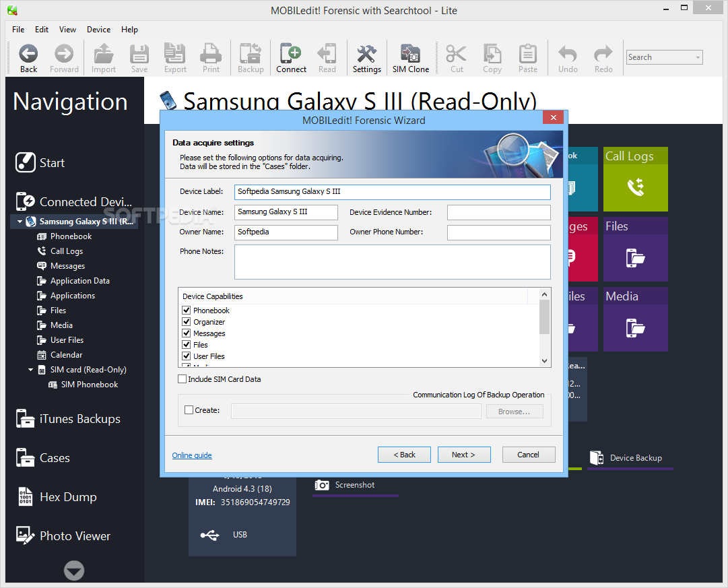Image resolution: width=728 pixels, height=588 pixels.
Task: Select Calendar in the device tree
Action: (66, 355)
